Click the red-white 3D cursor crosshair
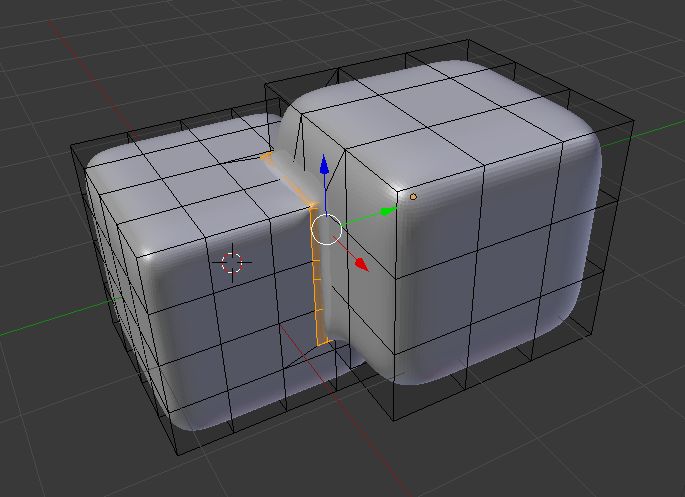The image size is (685, 497). 232,262
